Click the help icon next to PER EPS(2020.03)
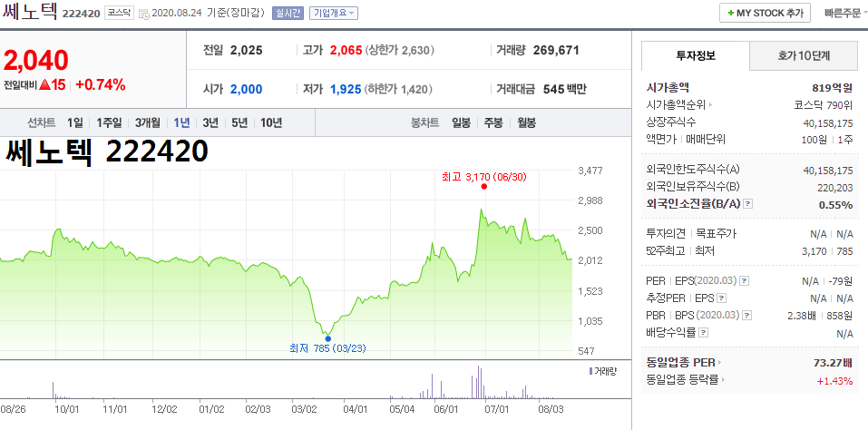868x430 pixels. (745, 281)
